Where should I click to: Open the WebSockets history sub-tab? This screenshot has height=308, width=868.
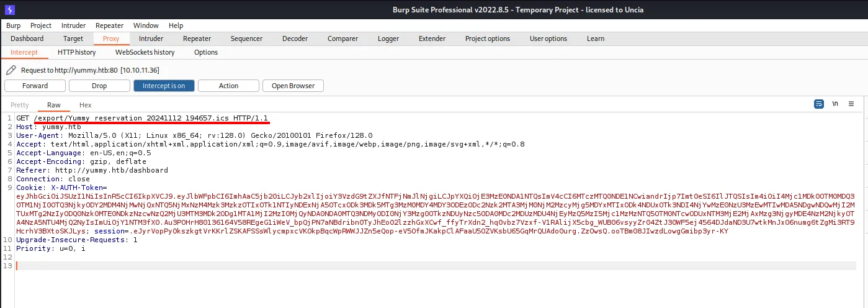click(145, 52)
